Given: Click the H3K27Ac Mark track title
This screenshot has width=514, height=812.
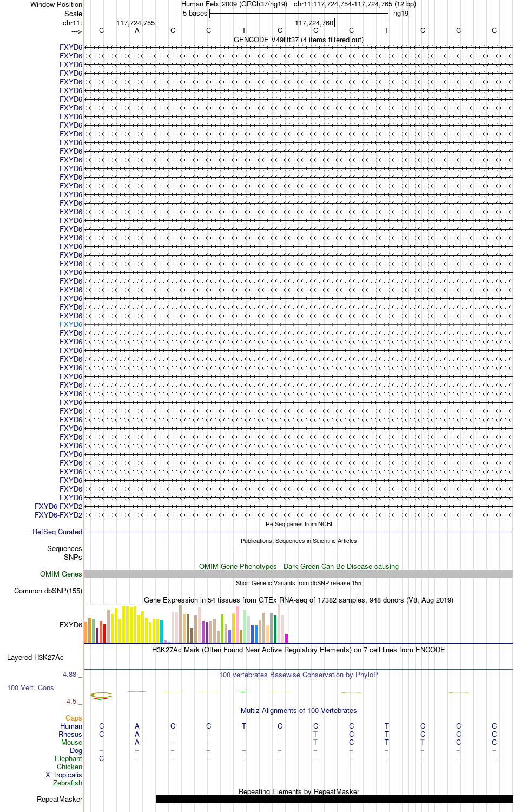Looking at the screenshot, I should tap(299, 650).
